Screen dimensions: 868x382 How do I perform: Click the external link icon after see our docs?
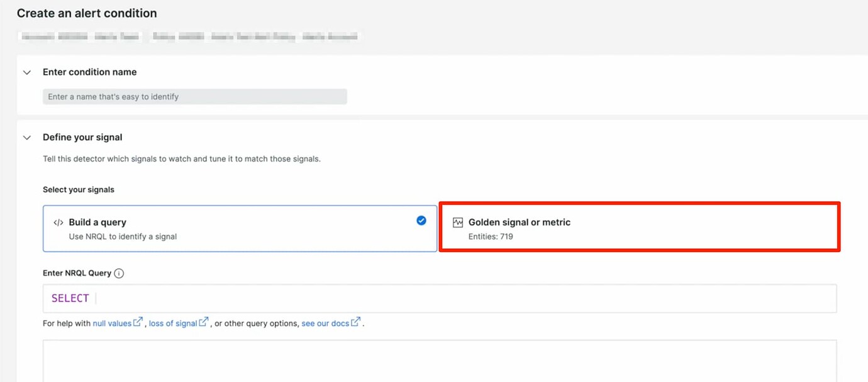click(x=356, y=323)
